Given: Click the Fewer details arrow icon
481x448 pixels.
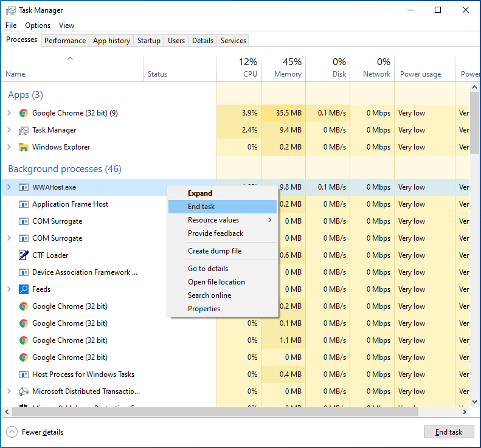Looking at the screenshot, I should (12, 432).
